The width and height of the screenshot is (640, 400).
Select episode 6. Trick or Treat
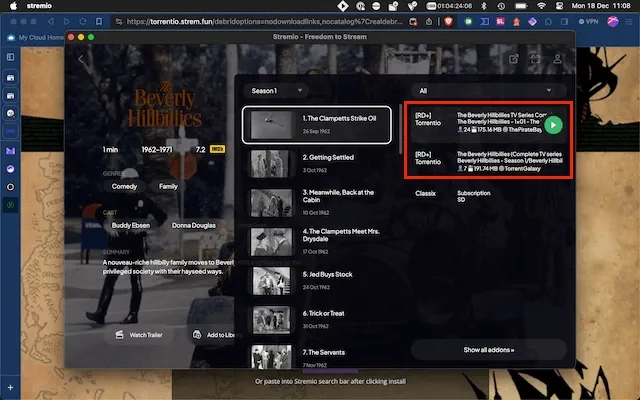[317, 320]
